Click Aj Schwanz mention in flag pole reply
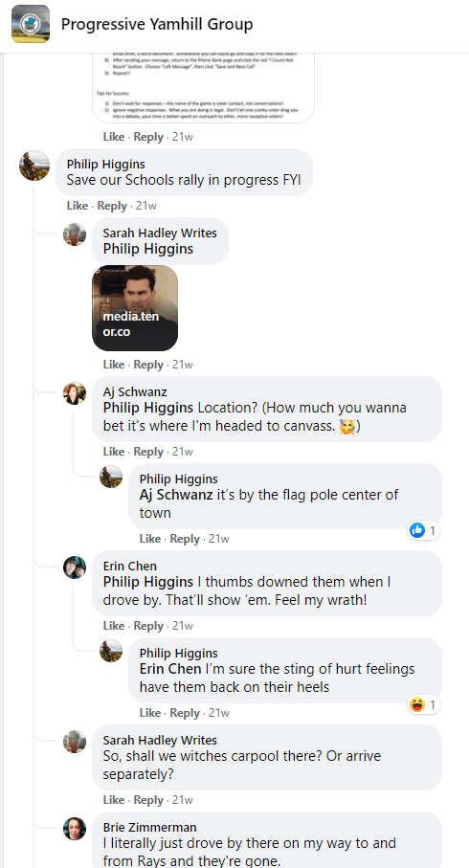 point(176,495)
